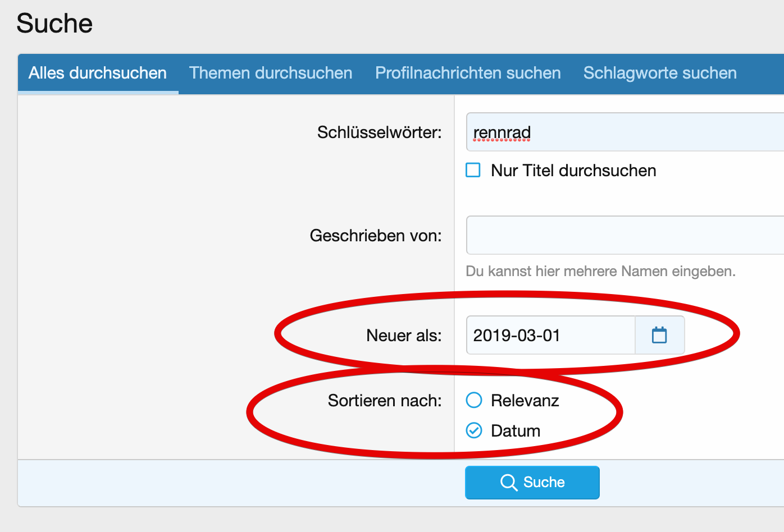Enable the Nur Titel durchsuchen checkbox
This screenshot has width=784, height=532.
[x=473, y=170]
